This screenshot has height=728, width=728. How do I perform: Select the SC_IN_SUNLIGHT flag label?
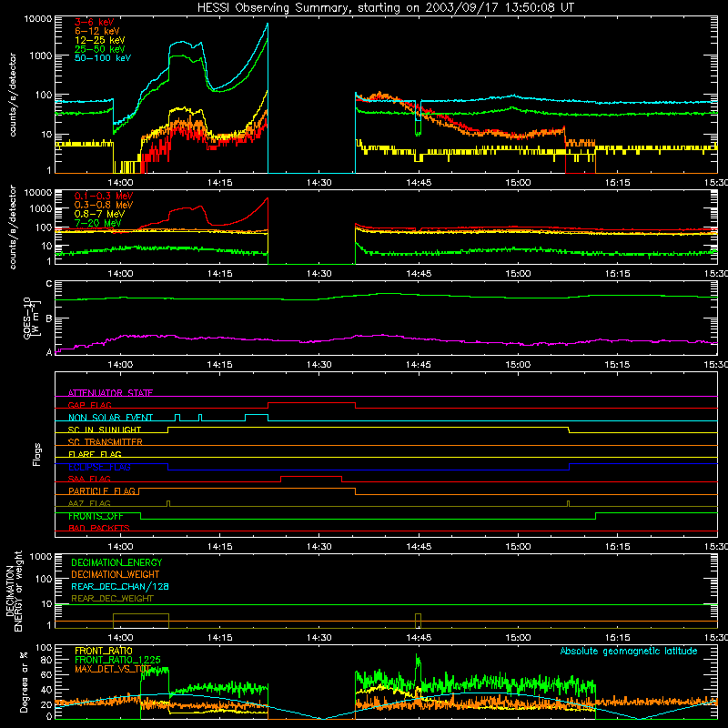[x=105, y=430]
